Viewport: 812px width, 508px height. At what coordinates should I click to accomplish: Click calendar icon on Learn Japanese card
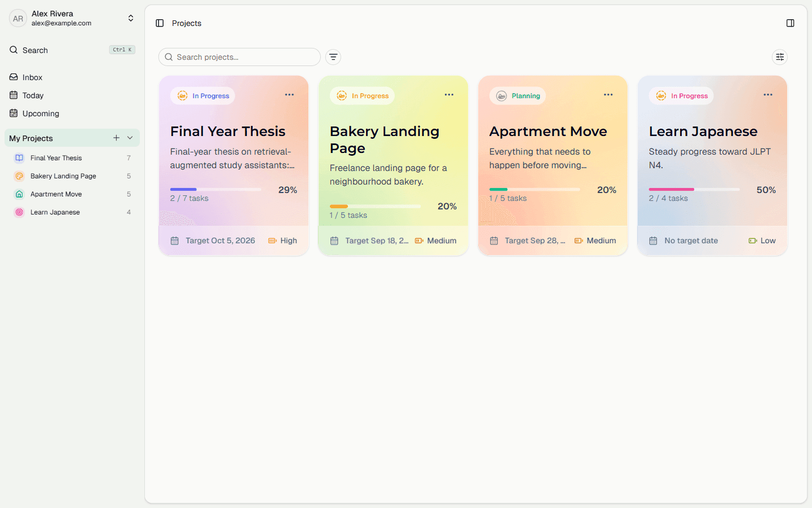[x=654, y=241]
